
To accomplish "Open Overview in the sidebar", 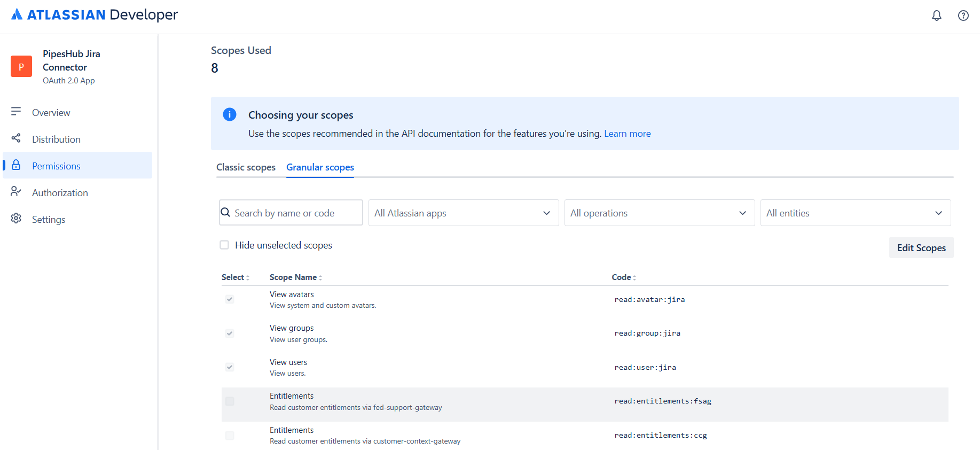I will coord(77,112).
